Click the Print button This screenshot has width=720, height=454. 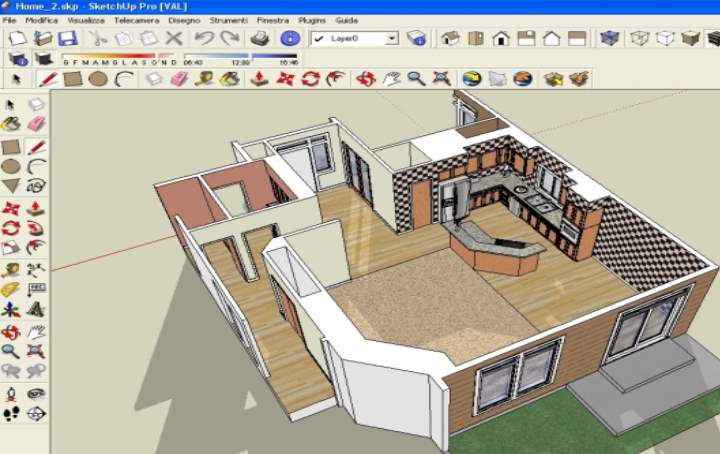coord(259,39)
